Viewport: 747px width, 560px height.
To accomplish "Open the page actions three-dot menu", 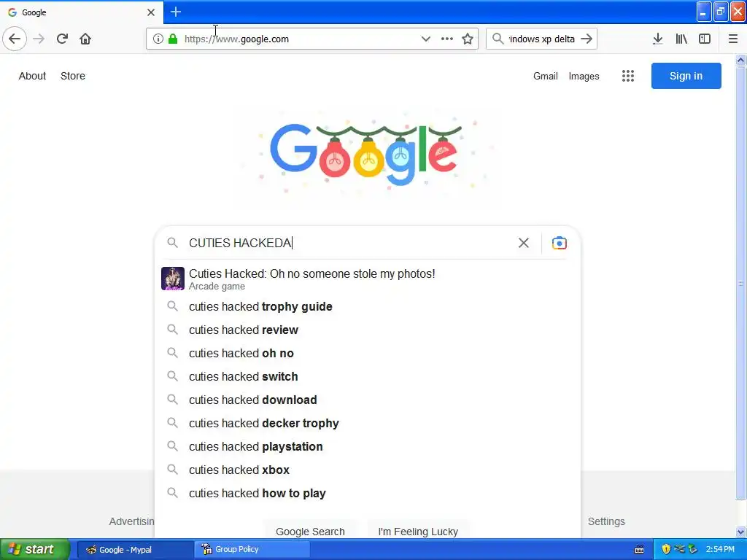I will (x=447, y=39).
